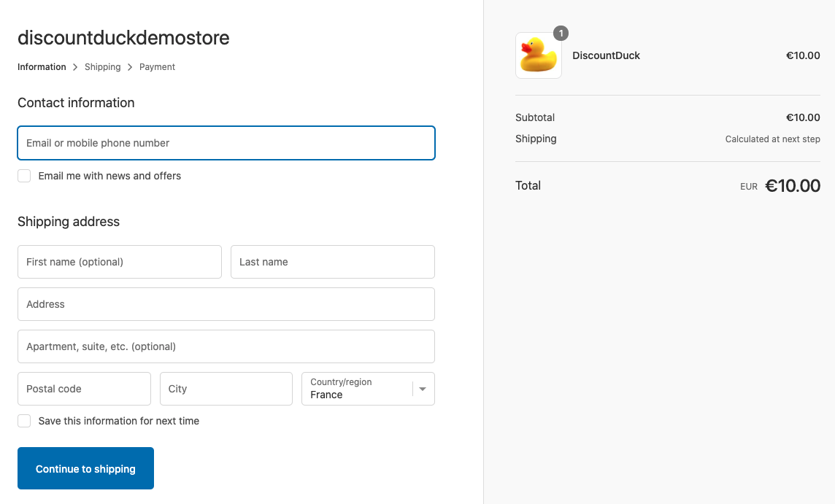Image resolution: width=835 pixels, height=504 pixels.
Task: Go to the Payment breadcrumb step
Action: click(x=157, y=67)
